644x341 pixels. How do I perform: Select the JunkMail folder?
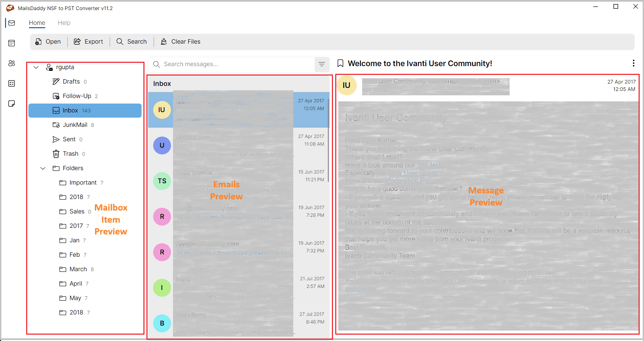[x=85, y=125]
